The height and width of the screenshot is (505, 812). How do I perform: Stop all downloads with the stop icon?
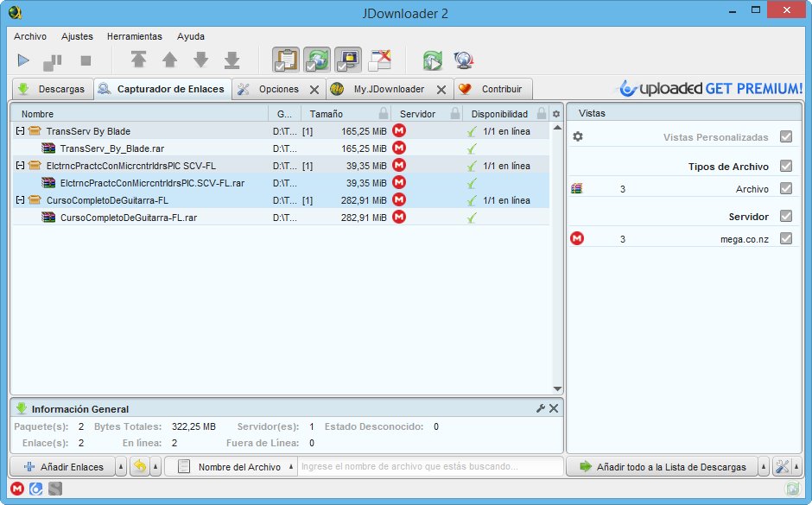click(86, 60)
